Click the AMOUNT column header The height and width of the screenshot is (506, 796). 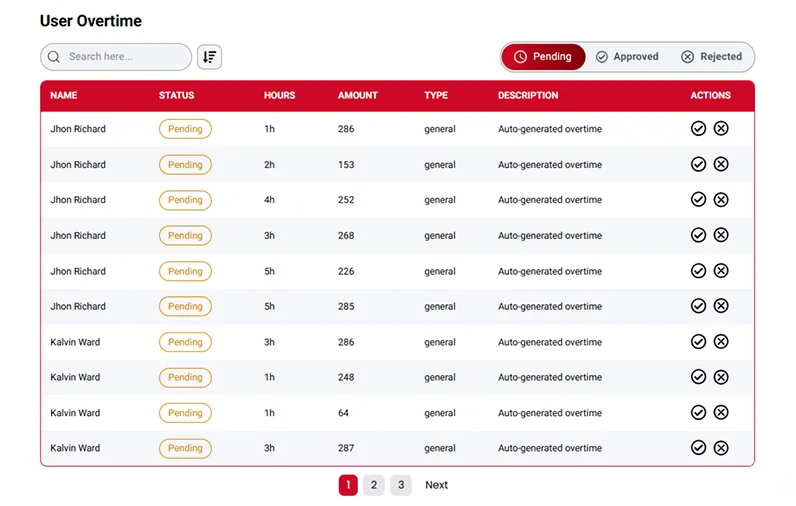click(358, 96)
